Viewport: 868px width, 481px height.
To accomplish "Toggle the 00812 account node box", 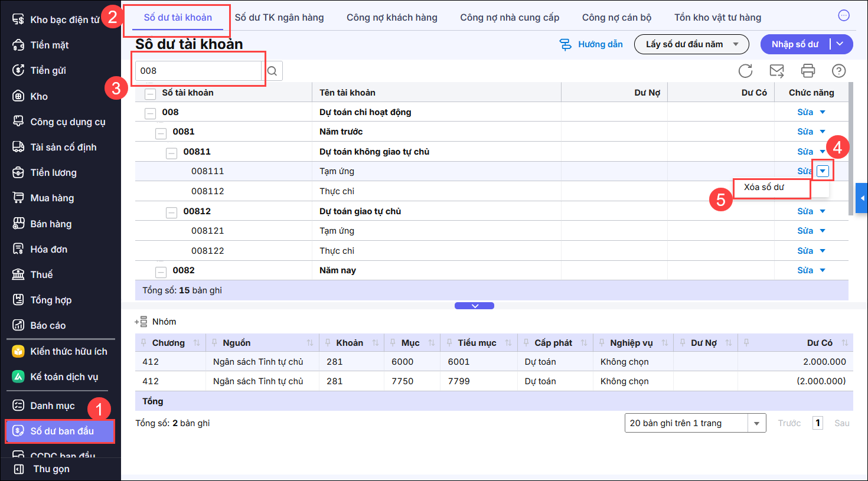I will pyautogui.click(x=171, y=212).
